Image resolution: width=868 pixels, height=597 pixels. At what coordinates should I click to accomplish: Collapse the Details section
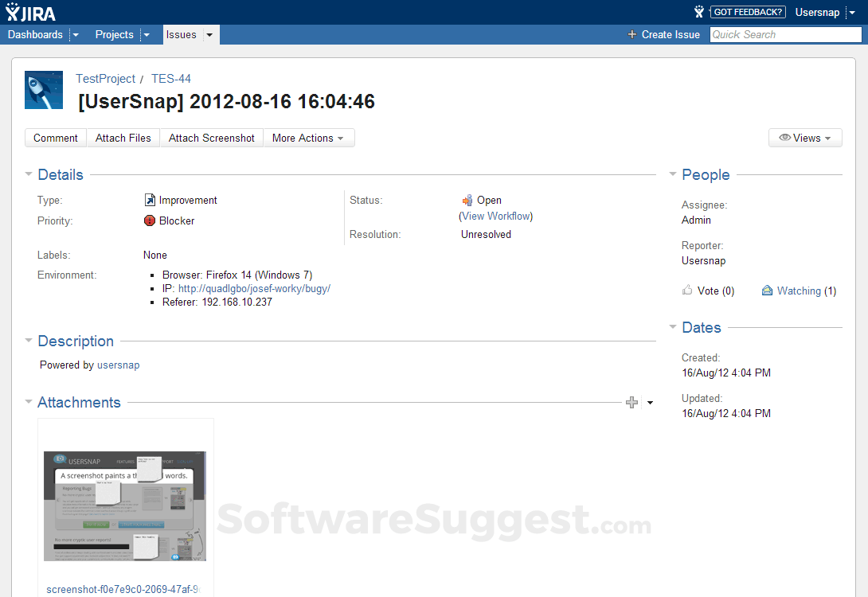tap(28, 174)
